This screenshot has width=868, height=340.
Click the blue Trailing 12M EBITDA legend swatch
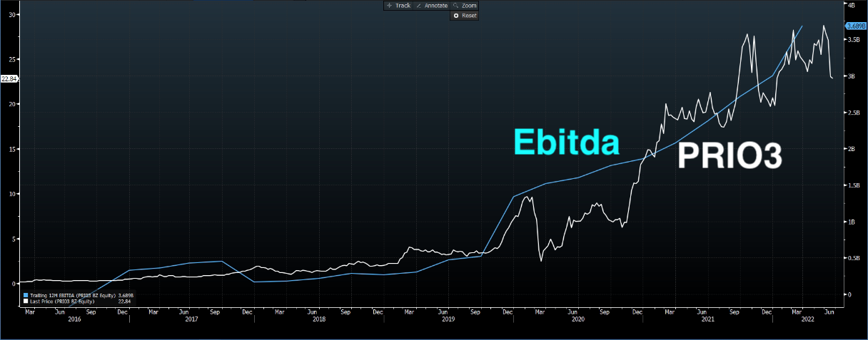tap(26, 295)
